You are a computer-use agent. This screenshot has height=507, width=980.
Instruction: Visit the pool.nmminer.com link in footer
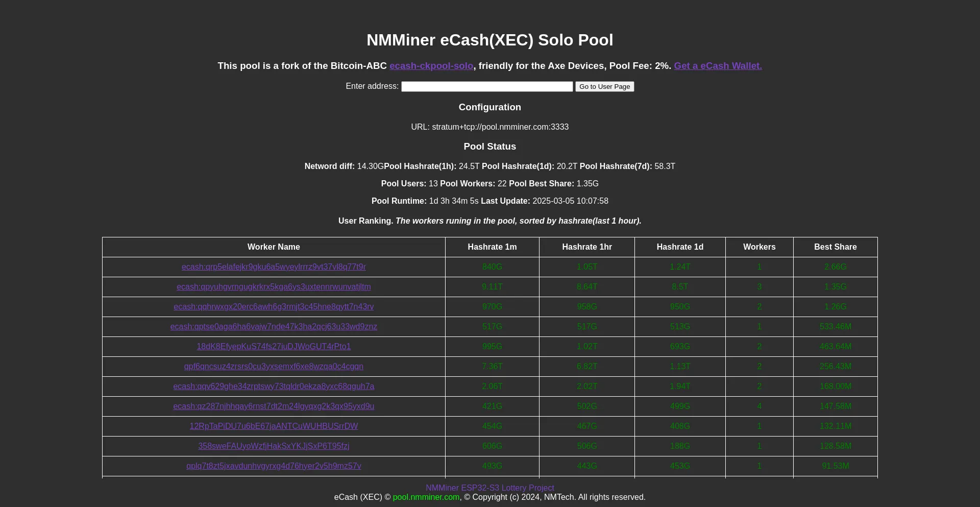[426, 497]
